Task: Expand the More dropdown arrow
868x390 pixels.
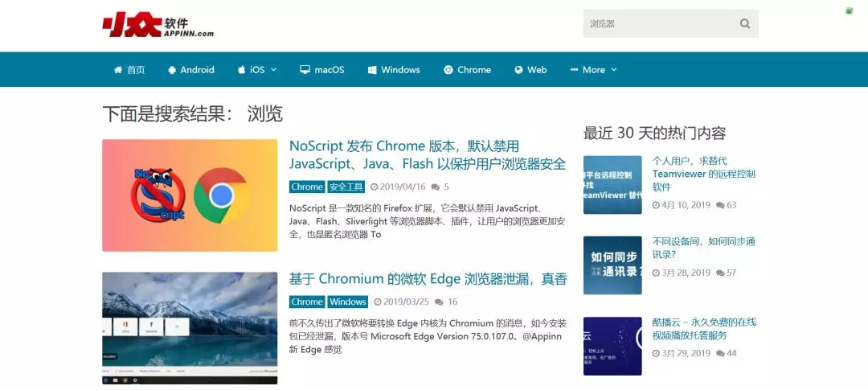Action: pyautogui.click(x=613, y=70)
